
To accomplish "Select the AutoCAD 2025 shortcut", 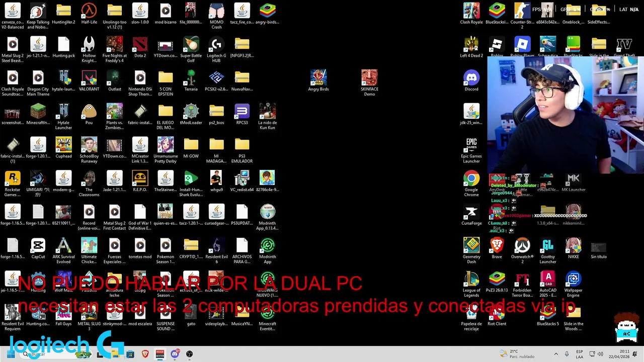I will click(x=548, y=285).
